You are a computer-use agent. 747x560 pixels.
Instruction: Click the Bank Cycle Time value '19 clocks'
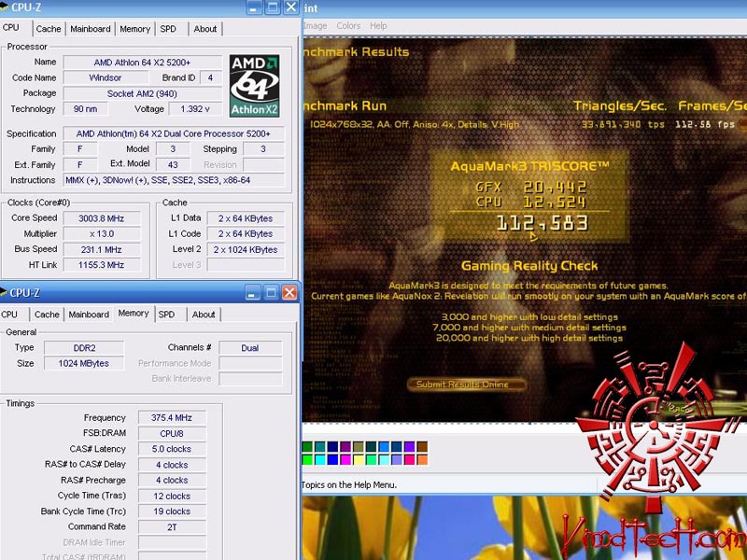172,511
